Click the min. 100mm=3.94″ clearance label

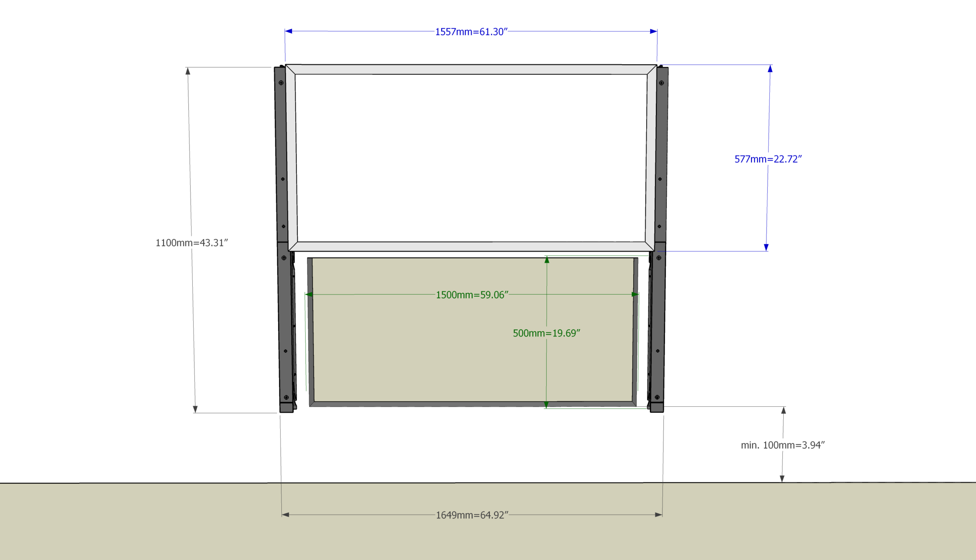(x=782, y=445)
